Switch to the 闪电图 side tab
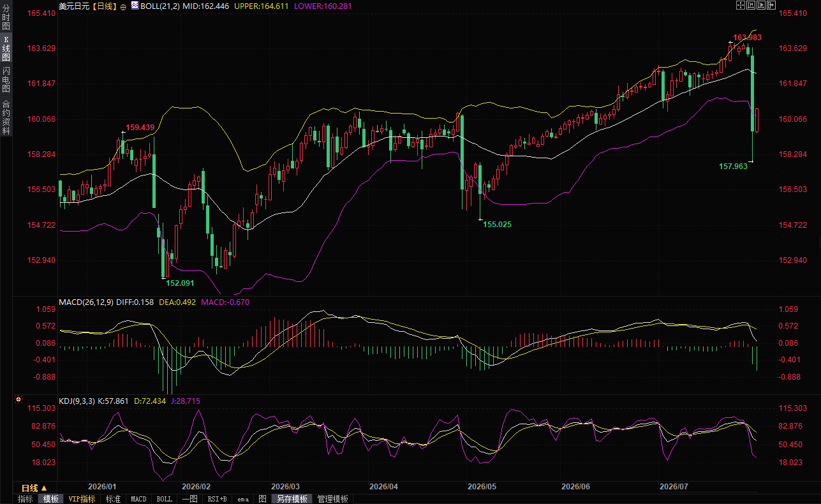Image resolution: width=821 pixels, height=504 pixels. click(6, 80)
